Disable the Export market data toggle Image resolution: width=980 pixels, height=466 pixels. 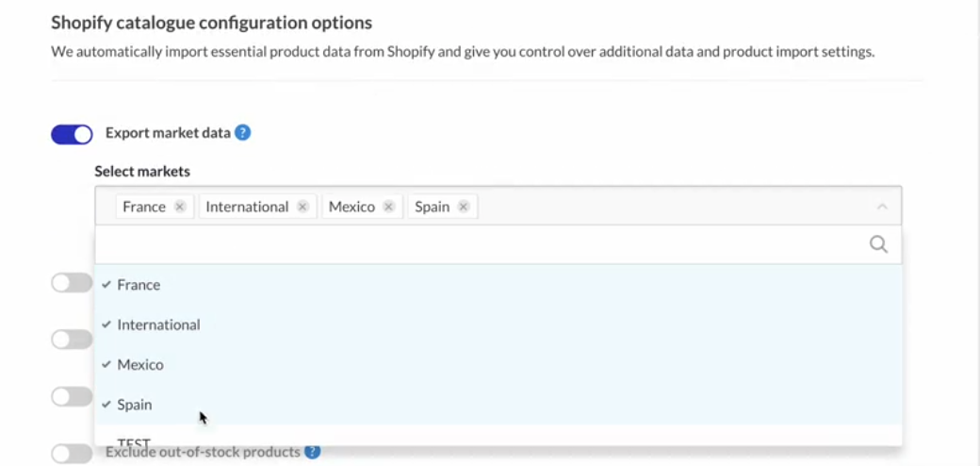click(72, 134)
